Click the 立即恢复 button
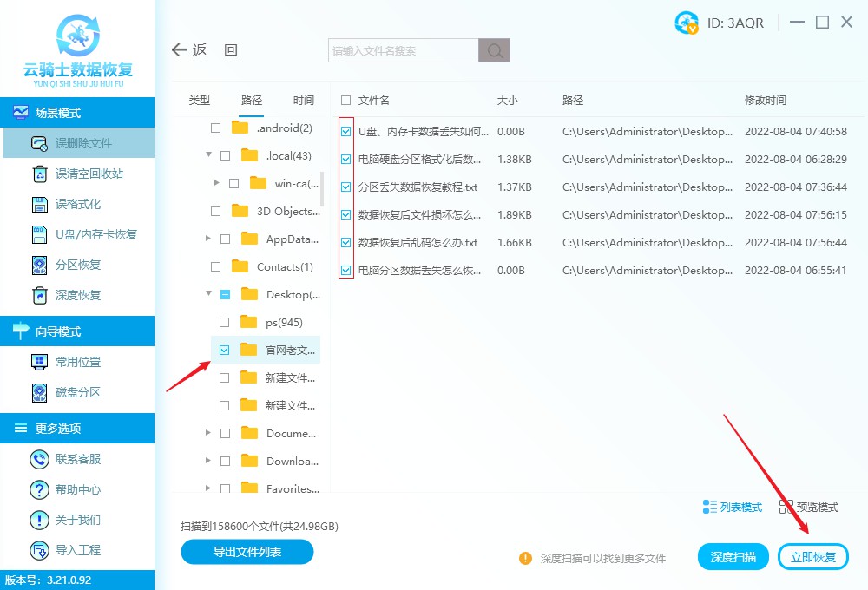The width and height of the screenshot is (868, 590). pos(813,556)
